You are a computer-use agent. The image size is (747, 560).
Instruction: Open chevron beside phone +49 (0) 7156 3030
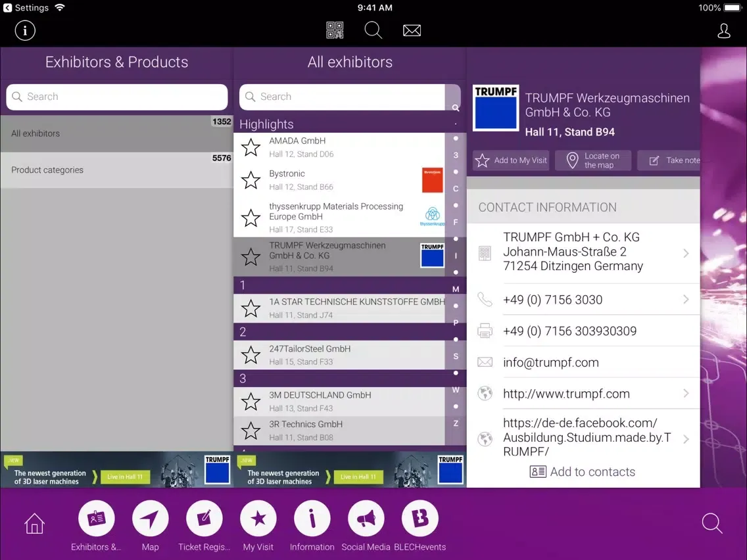[x=686, y=300]
